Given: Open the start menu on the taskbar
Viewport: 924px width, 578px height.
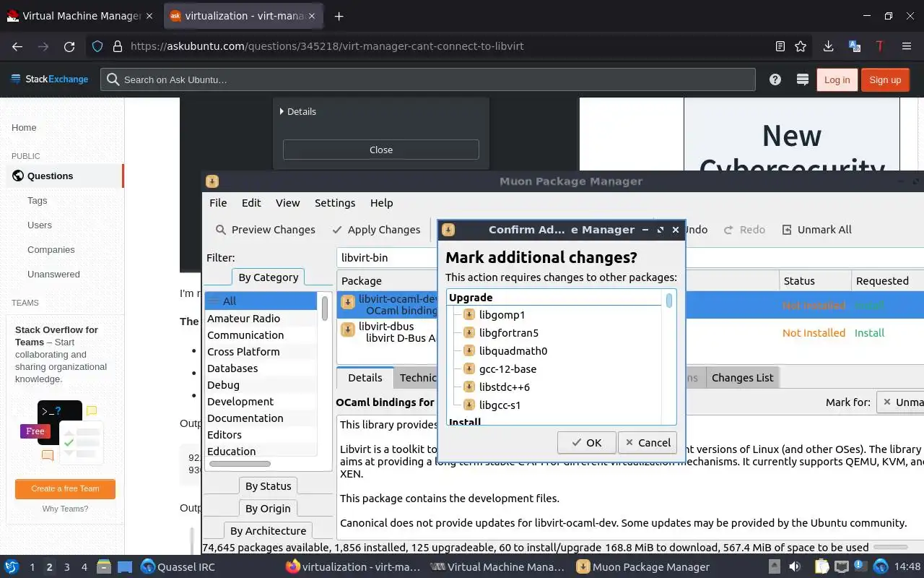Looking at the screenshot, I should tap(12, 567).
